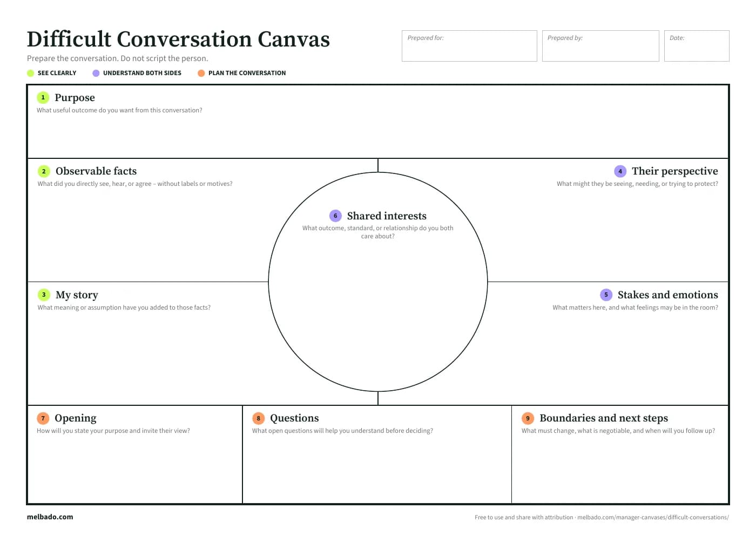Click the 'What meaning or assumption' prompt
Viewport: 756px width, 535px height.
click(124, 307)
